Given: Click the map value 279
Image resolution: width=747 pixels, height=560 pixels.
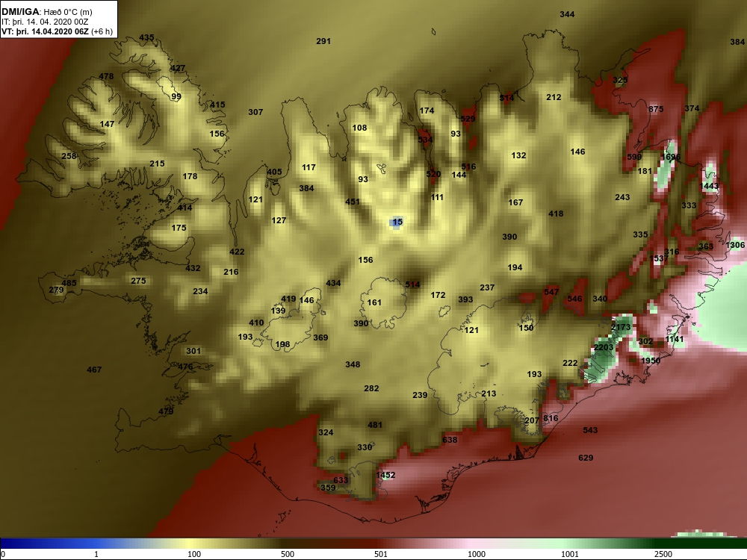Looking at the screenshot, I should click(56, 290).
